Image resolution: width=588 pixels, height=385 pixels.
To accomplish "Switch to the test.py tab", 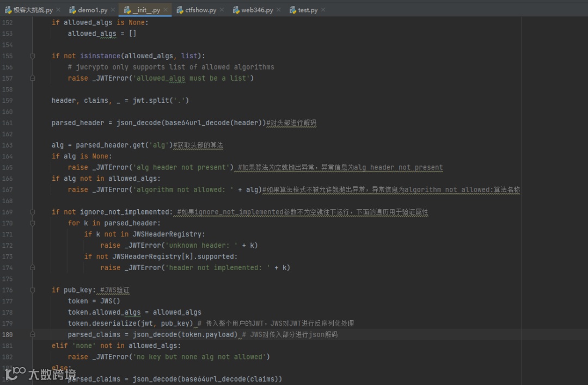I will point(308,10).
